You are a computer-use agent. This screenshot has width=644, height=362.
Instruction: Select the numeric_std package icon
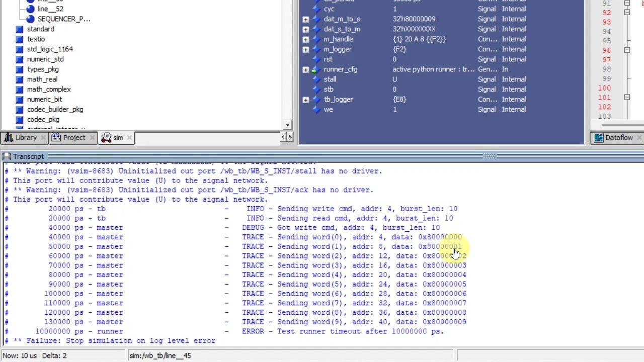[20, 59]
